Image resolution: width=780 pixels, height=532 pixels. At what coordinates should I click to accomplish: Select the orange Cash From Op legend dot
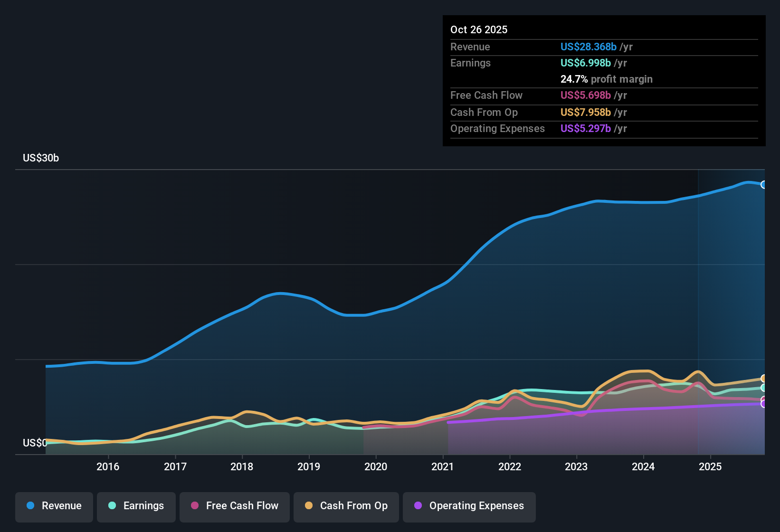pos(309,506)
